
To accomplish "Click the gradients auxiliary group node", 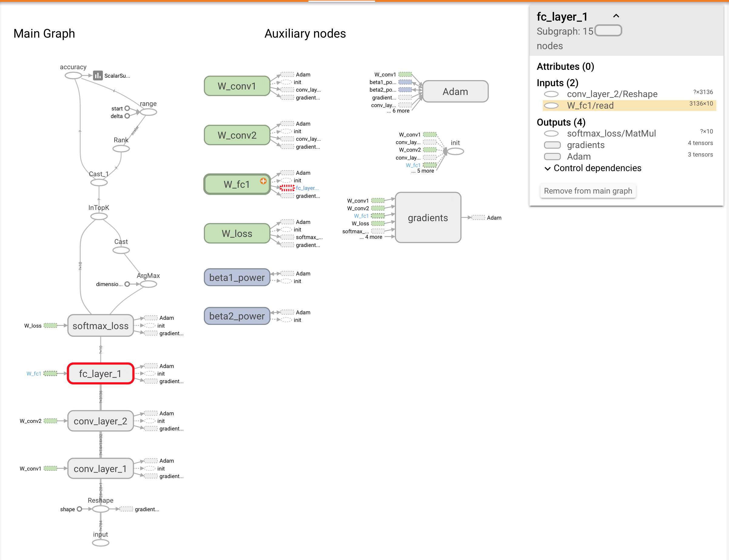I will (428, 218).
